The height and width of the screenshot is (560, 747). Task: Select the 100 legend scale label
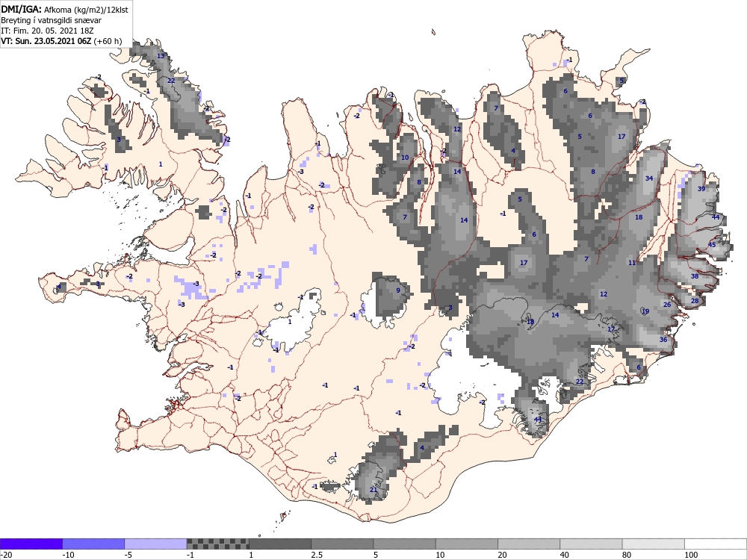click(691, 555)
